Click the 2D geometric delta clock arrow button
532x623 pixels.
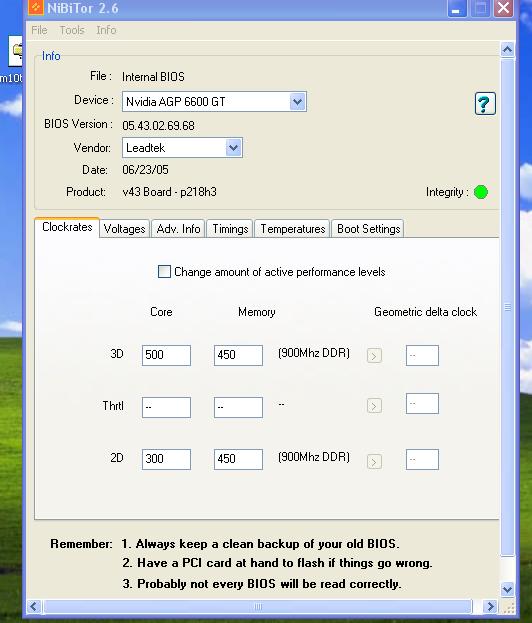pos(374,461)
